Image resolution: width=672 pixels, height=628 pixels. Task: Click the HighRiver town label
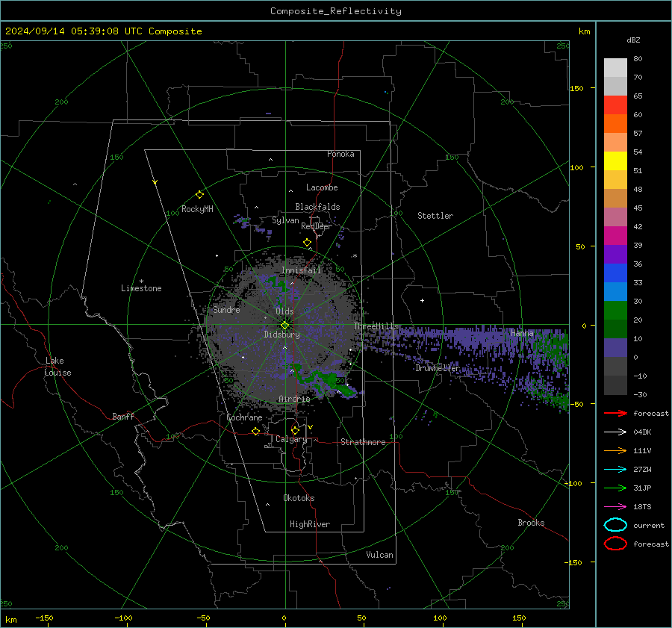[309, 524]
